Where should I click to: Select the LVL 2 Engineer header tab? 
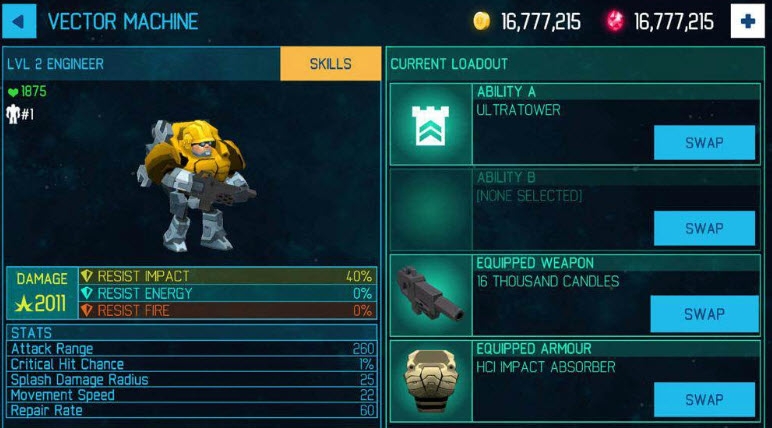click(142, 64)
